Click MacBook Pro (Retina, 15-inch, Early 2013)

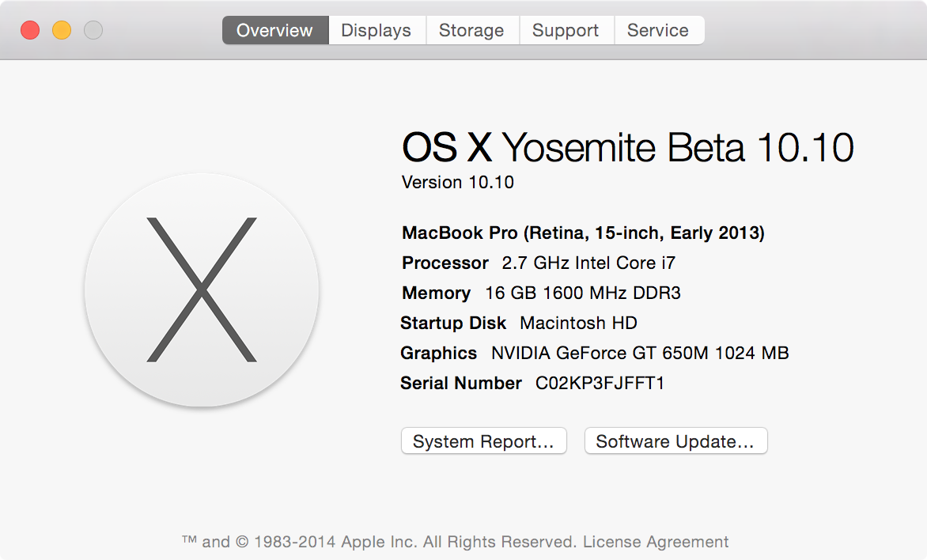pos(583,233)
